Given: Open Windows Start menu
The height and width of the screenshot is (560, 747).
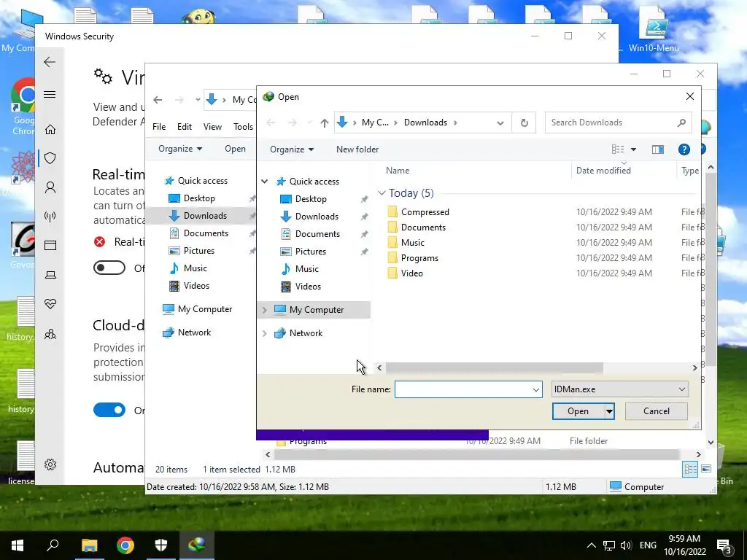Looking at the screenshot, I should pos(18,545).
